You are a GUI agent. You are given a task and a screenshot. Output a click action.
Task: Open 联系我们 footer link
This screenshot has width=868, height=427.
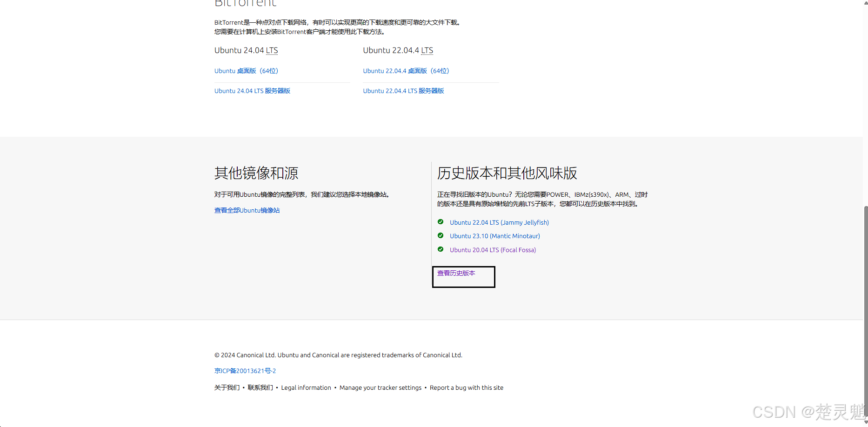pos(260,387)
